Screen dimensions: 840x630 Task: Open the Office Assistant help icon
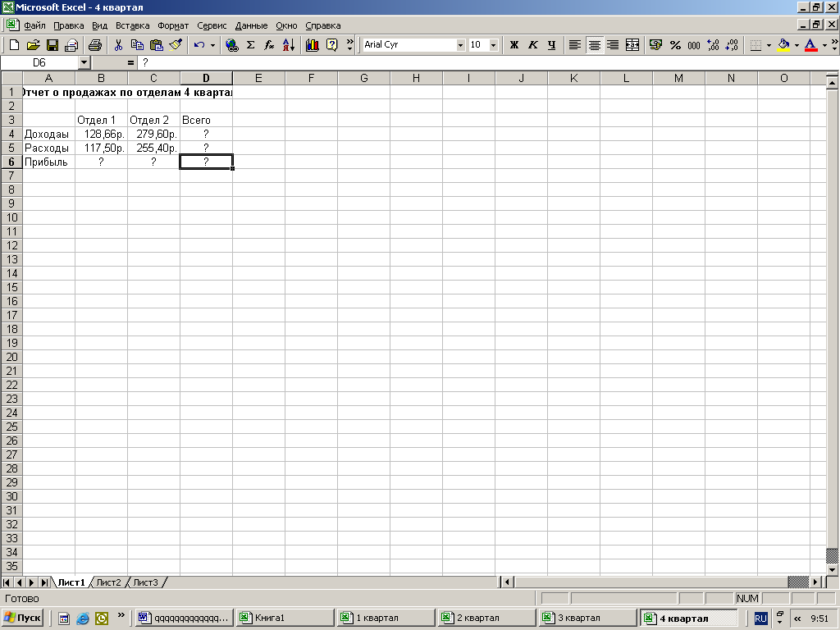331,45
